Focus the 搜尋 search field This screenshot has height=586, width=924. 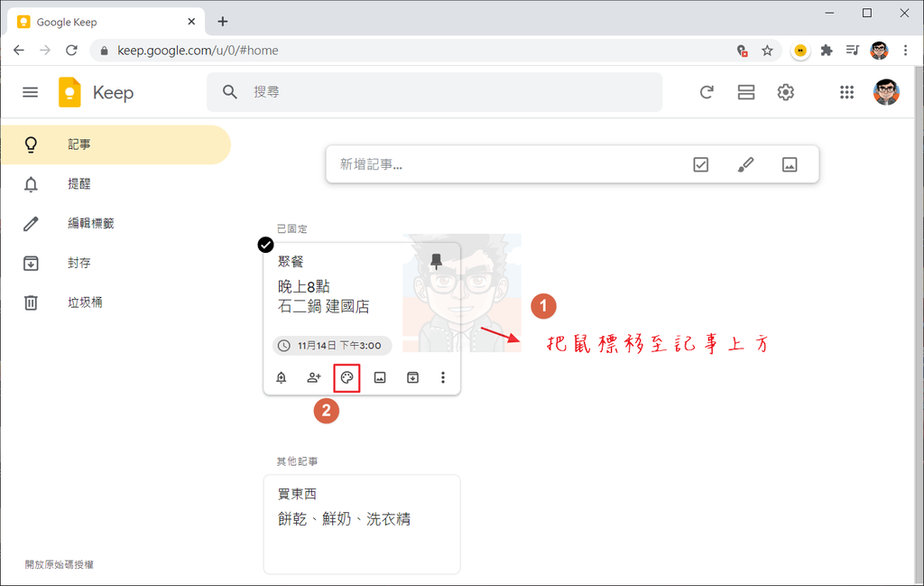[x=434, y=92]
